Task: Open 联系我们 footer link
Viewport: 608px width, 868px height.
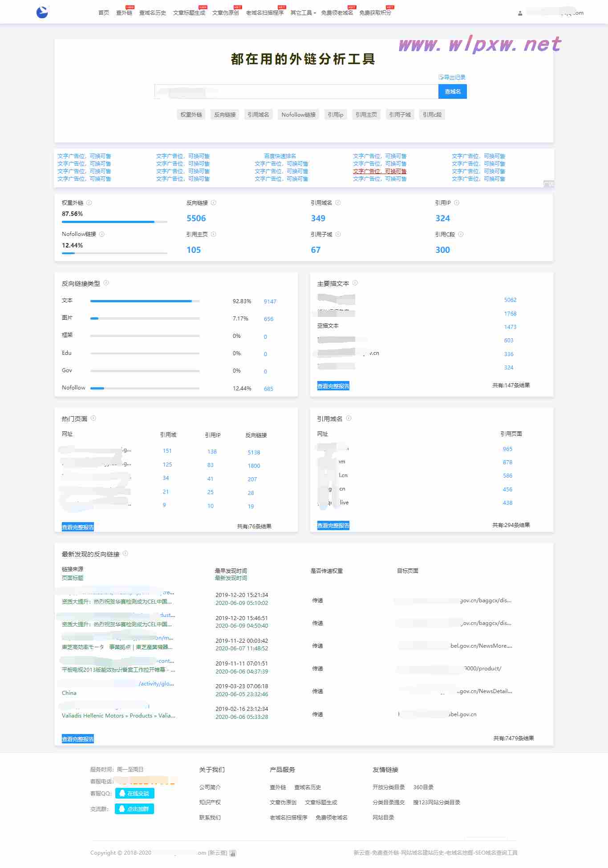Action: (210, 818)
